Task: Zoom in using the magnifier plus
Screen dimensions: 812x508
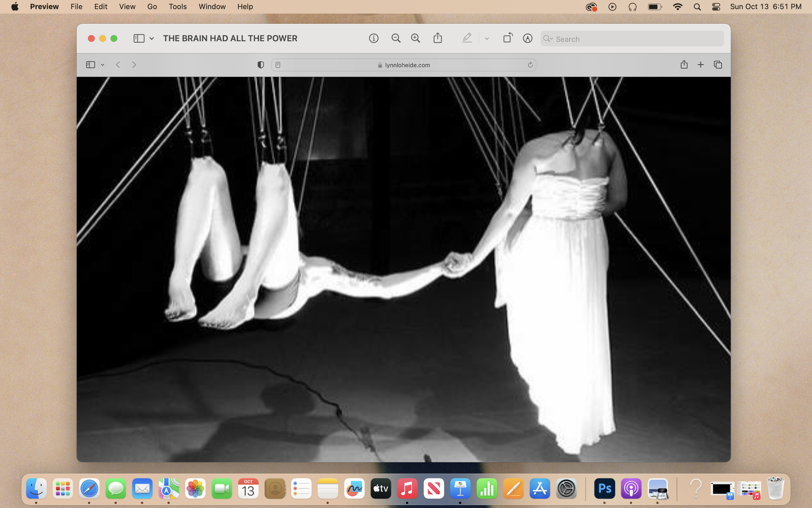Action: coord(415,38)
